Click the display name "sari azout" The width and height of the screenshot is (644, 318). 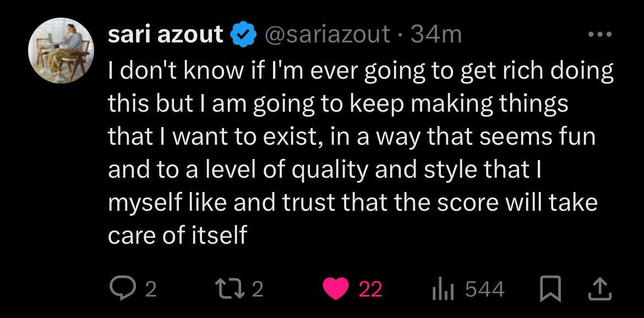point(166,35)
